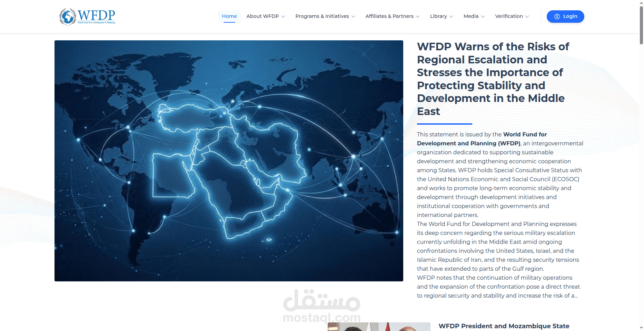Open the 'WFDP Warns of the Risks' headline
Screen dimensions: 644x331
493,79
